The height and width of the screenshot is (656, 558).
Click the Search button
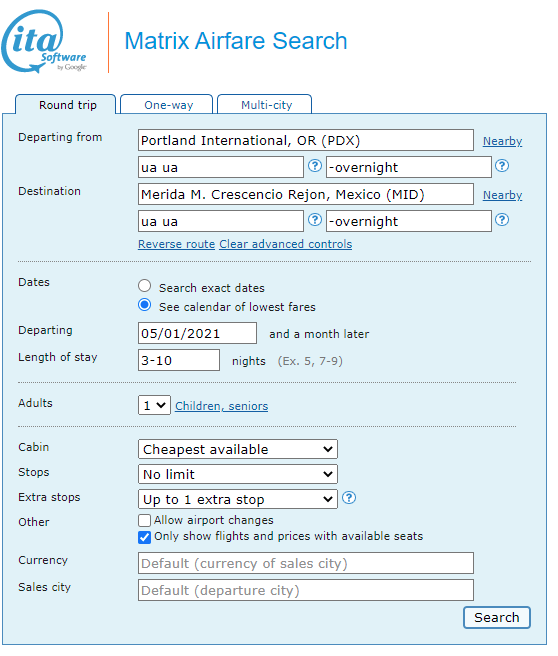click(497, 618)
